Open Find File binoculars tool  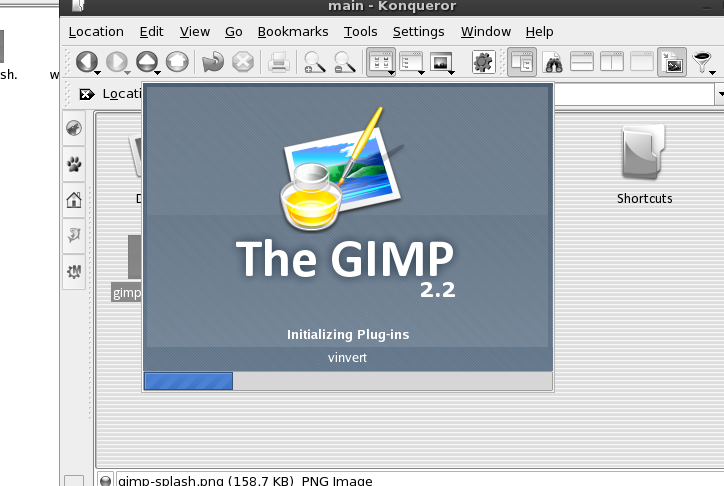[553, 62]
